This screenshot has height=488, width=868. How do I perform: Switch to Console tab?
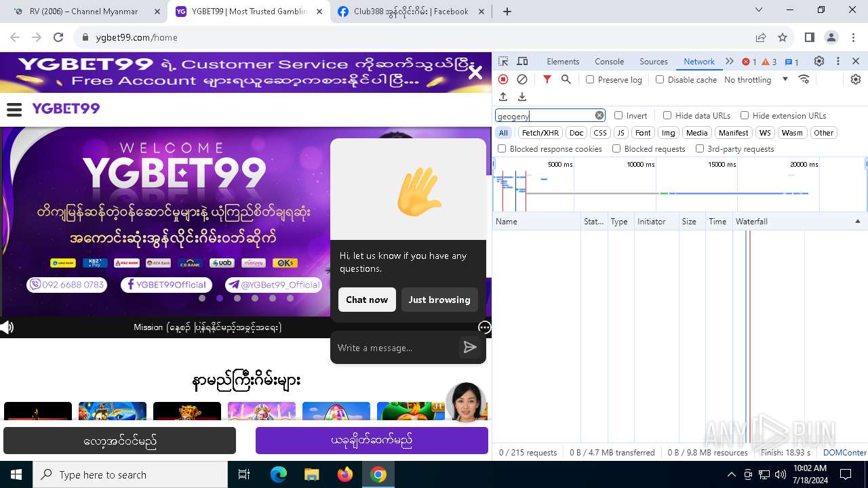click(609, 61)
